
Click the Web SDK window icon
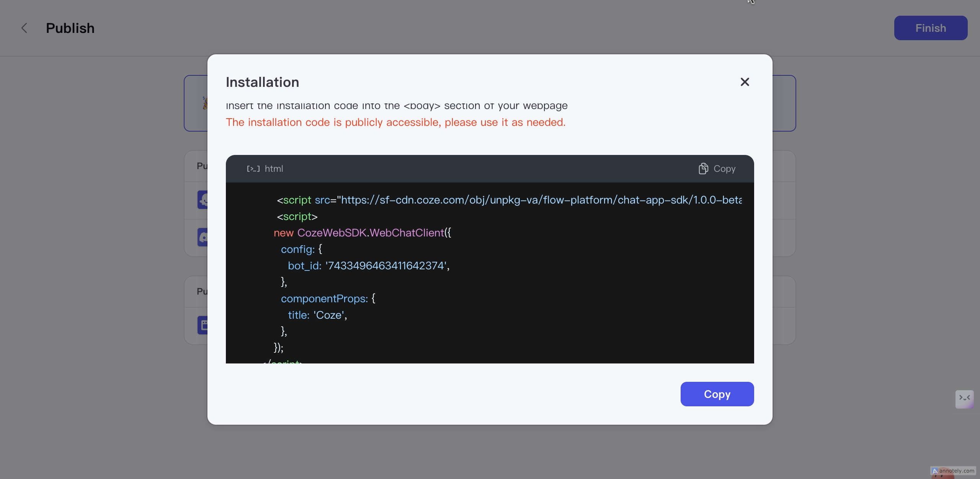[x=203, y=325]
